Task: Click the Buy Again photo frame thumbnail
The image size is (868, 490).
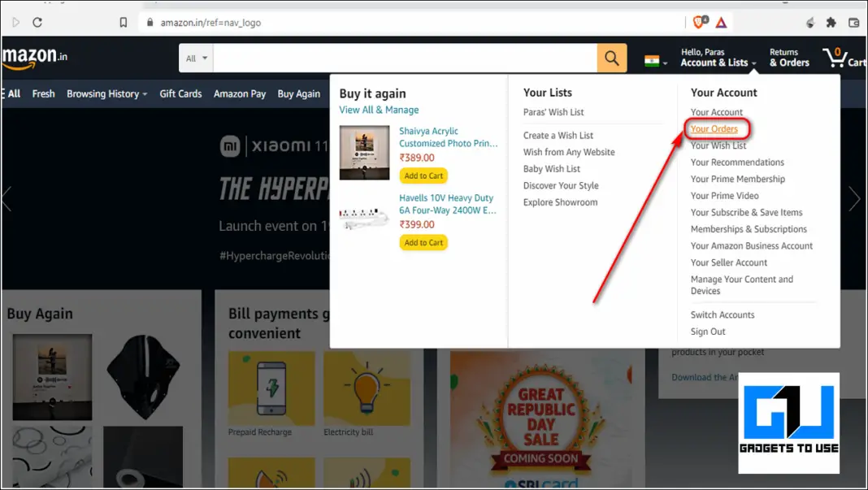Action: (52, 376)
